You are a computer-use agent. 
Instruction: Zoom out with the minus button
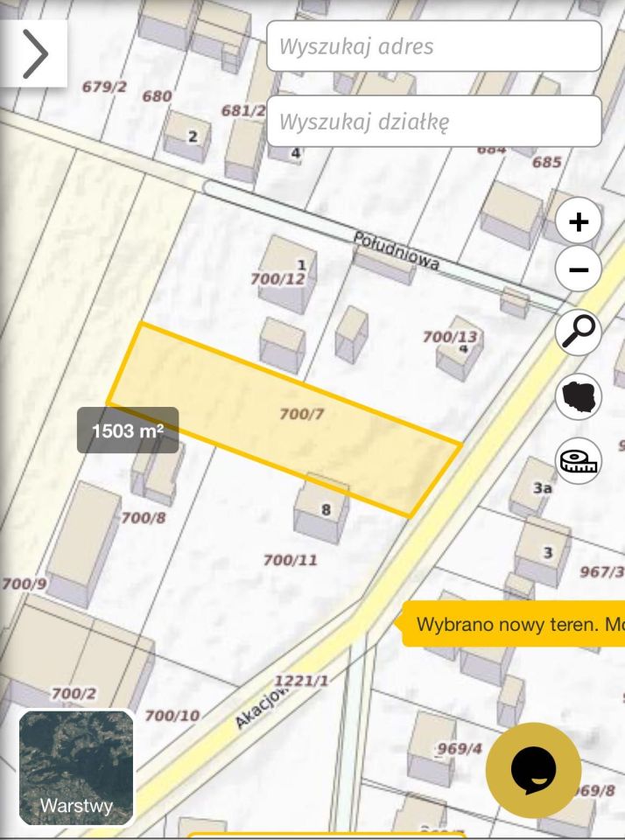(579, 269)
